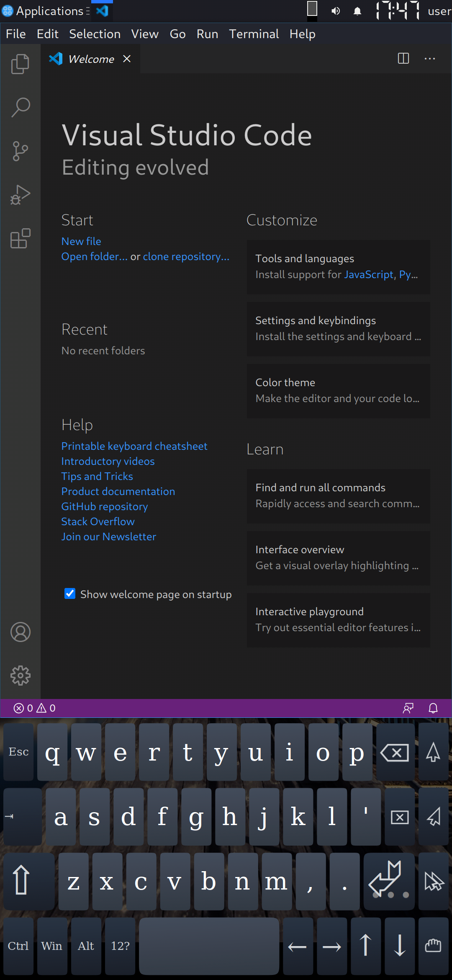The width and height of the screenshot is (452, 980).
Task: Split the editor to the right
Action: click(403, 59)
